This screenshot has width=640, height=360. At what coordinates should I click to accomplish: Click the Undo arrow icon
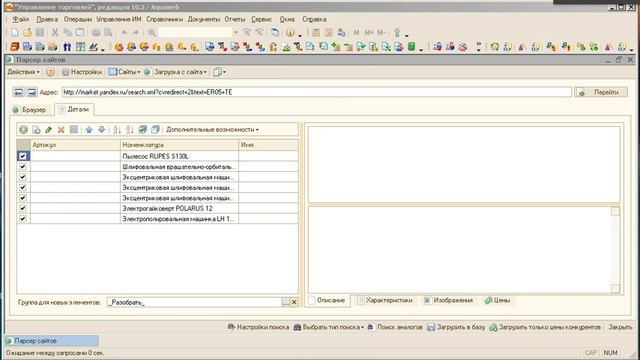124,33
